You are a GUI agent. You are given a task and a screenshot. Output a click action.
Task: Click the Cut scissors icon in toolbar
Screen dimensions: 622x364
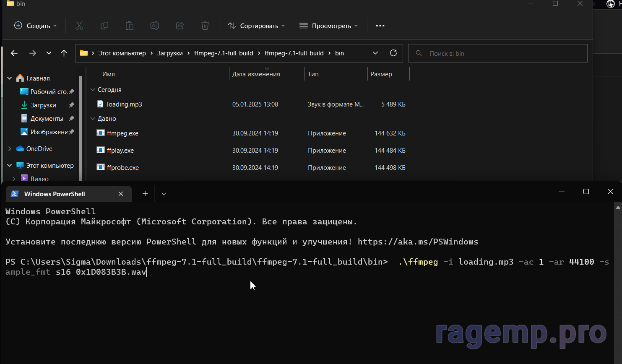tap(79, 26)
